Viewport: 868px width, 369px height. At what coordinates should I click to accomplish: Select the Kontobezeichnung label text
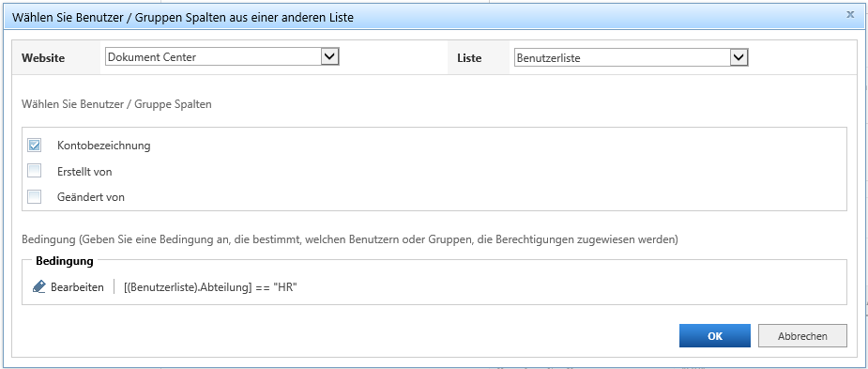tap(103, 146)
